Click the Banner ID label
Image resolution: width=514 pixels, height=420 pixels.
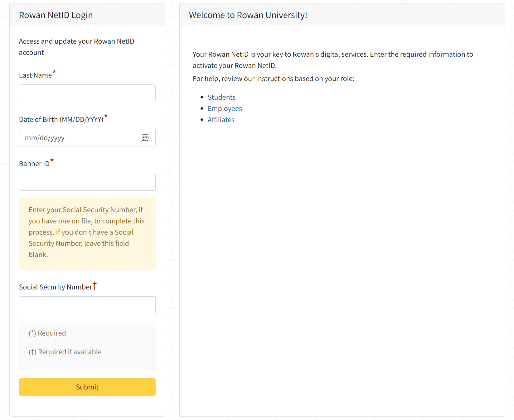pos(34,164)
